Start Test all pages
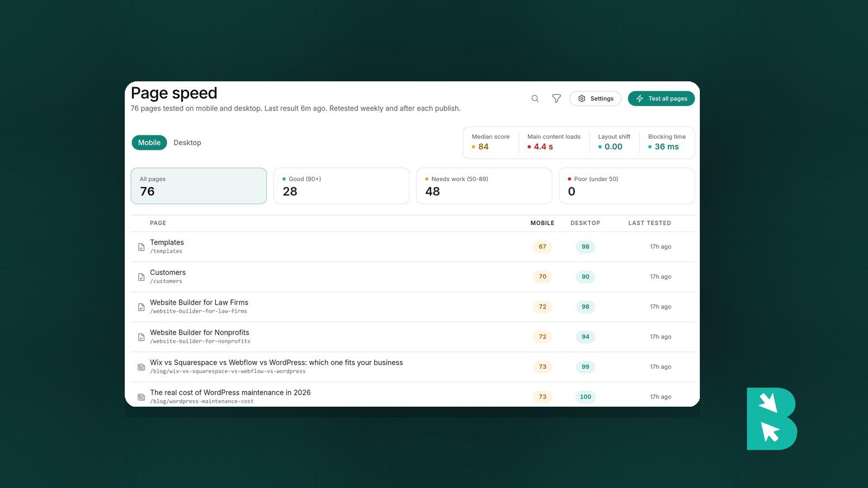 [x=661, y=99]
